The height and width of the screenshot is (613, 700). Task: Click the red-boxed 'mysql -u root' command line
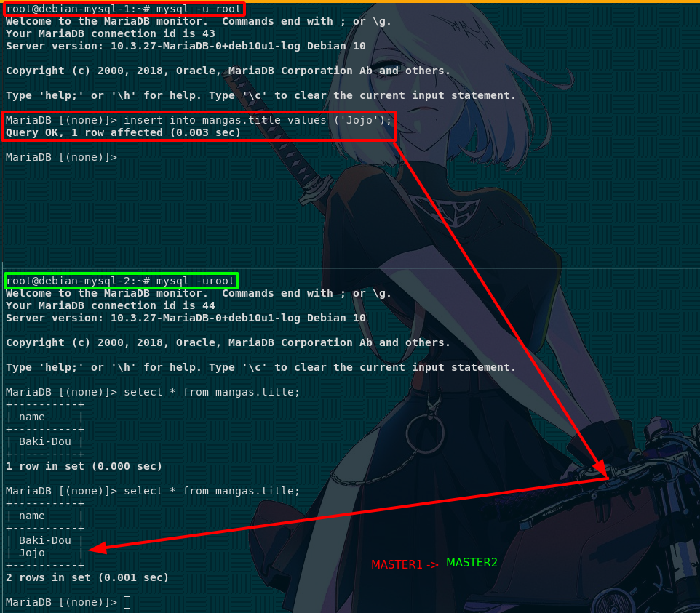(124, 9)
